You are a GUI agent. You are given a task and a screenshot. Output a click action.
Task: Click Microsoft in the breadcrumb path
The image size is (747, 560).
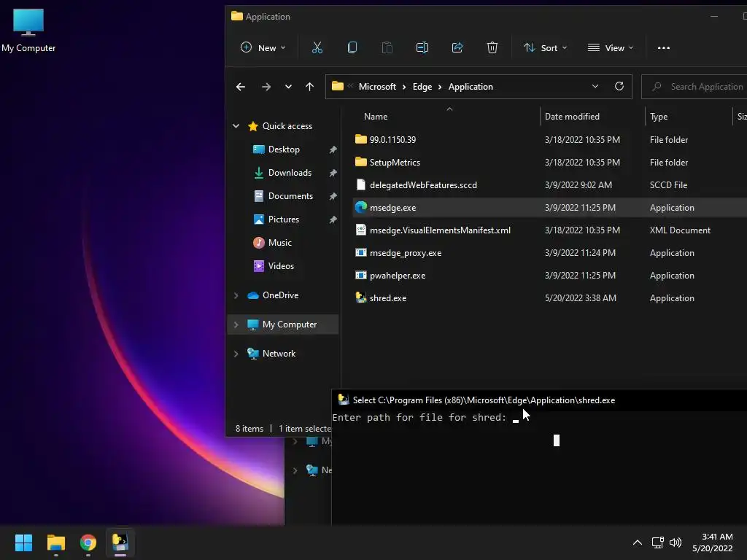[377, 87]
